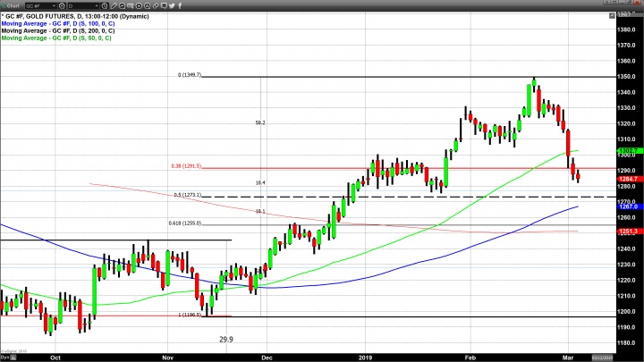
Task: Share chart via the Twitter icon
Action: (x=172, y=5)
